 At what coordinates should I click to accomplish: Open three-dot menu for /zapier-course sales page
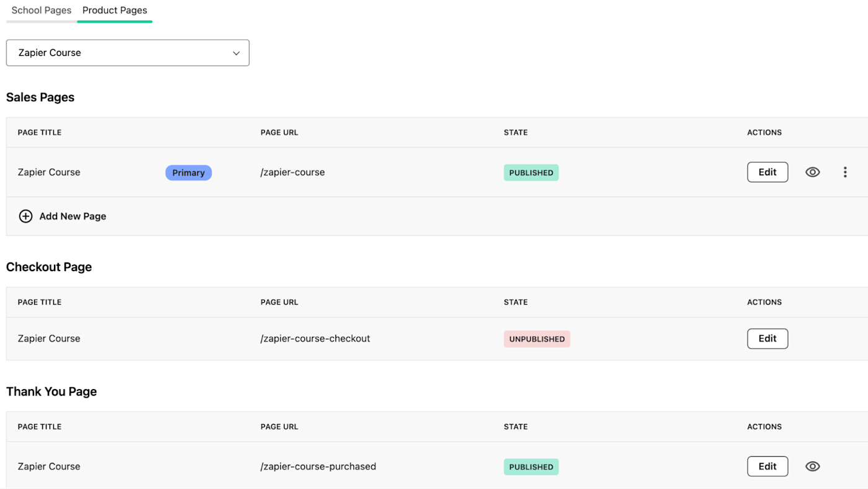[x=845, y=173]
